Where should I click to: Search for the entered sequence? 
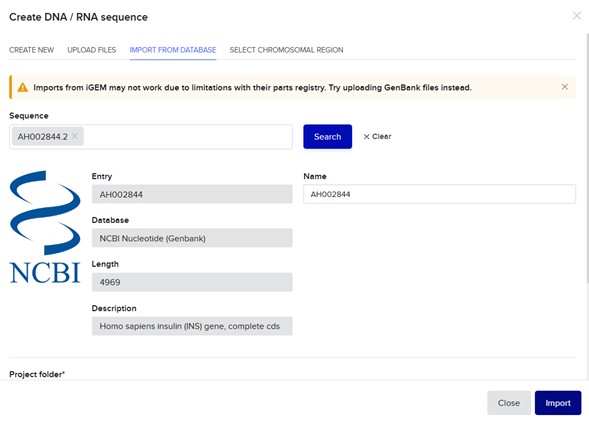coord(328,137)
